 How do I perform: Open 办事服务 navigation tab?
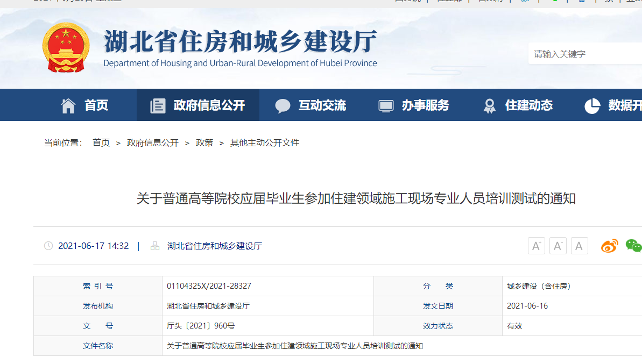pyautogui.click(x=426, y=105)
